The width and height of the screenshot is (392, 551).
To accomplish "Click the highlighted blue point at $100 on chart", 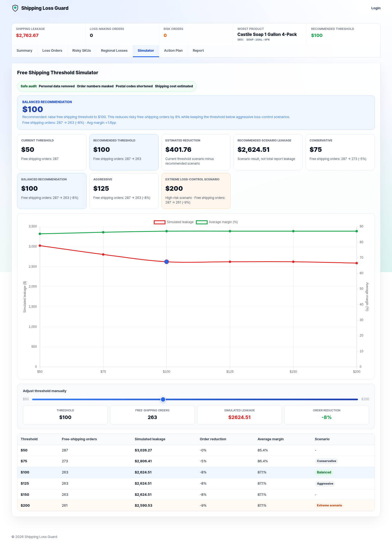I will tap(167, 262).
